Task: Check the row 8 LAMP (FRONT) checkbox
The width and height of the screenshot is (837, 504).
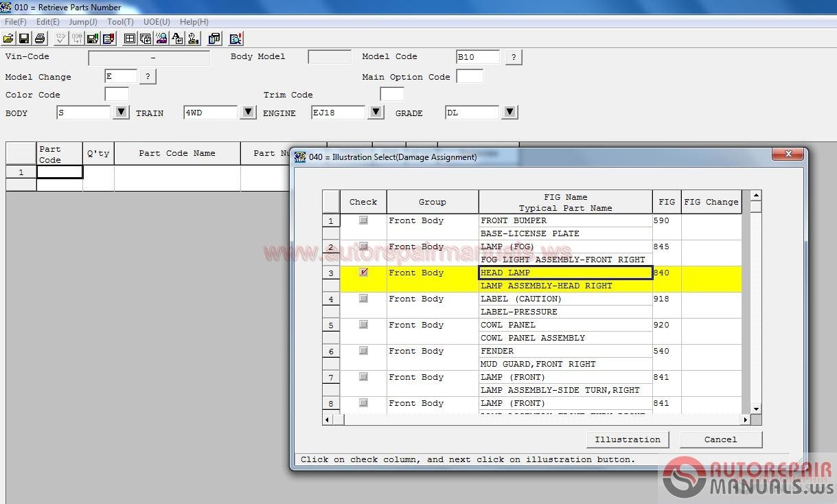Action: tap(363, 403)
